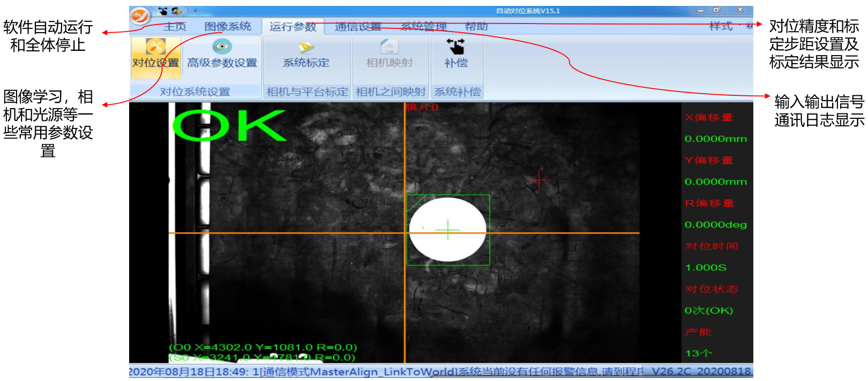Click the 对位设置 alignment settings icon
Image resolution: width=868 pixels, height=381 pixels.
pyautogui.click(x=155, y=48)
